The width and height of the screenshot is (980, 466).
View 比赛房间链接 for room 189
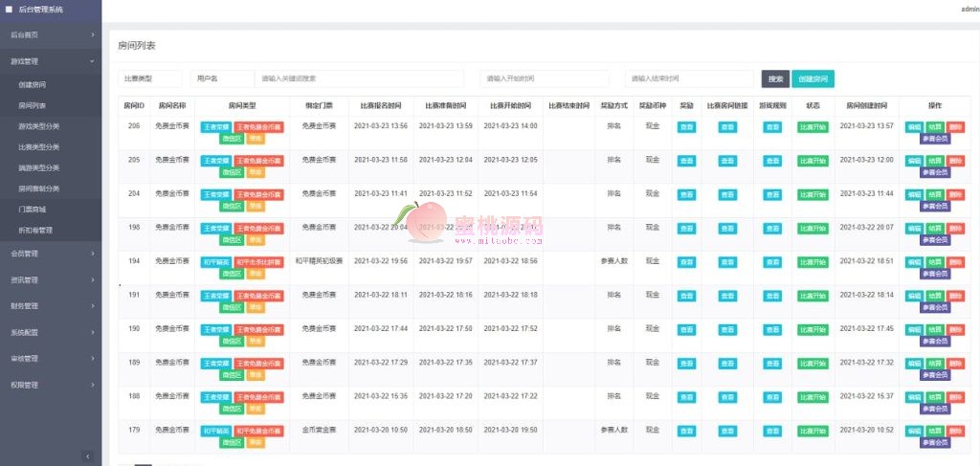(x=728, y=364)
